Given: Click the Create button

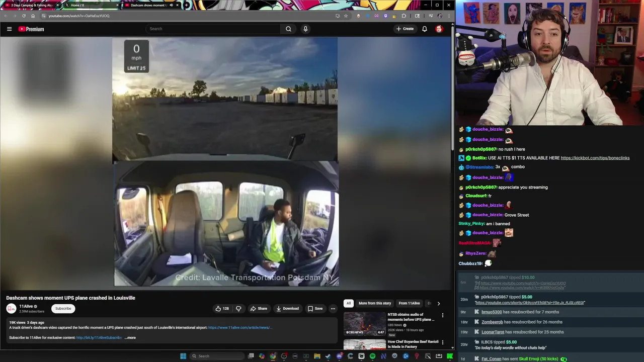Looking at the screenshot, I should 405,29.
